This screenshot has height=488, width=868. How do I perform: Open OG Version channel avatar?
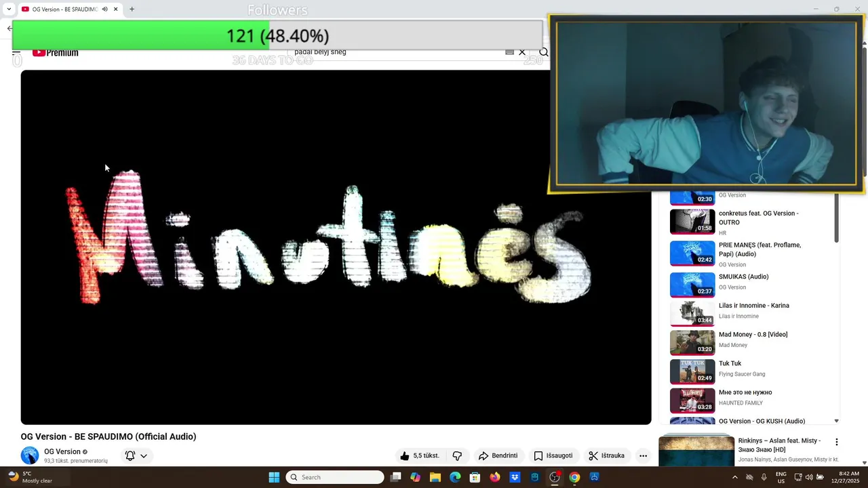30,455
